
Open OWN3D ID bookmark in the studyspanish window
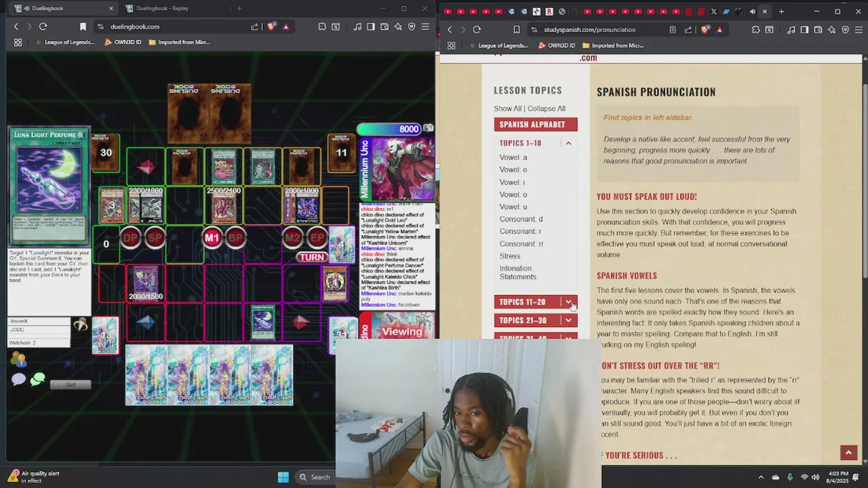(556, 45)
